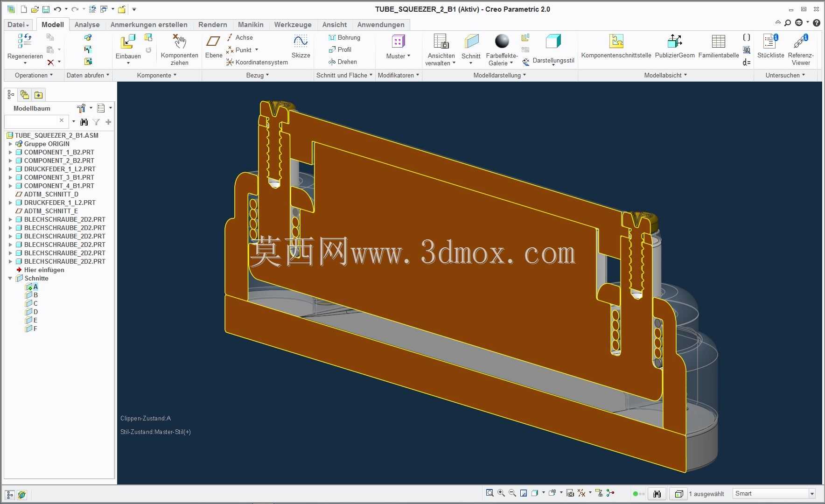Switch to the Ansicht tab
This screenshot has width=825, height=504.
[x=335, y=25]
